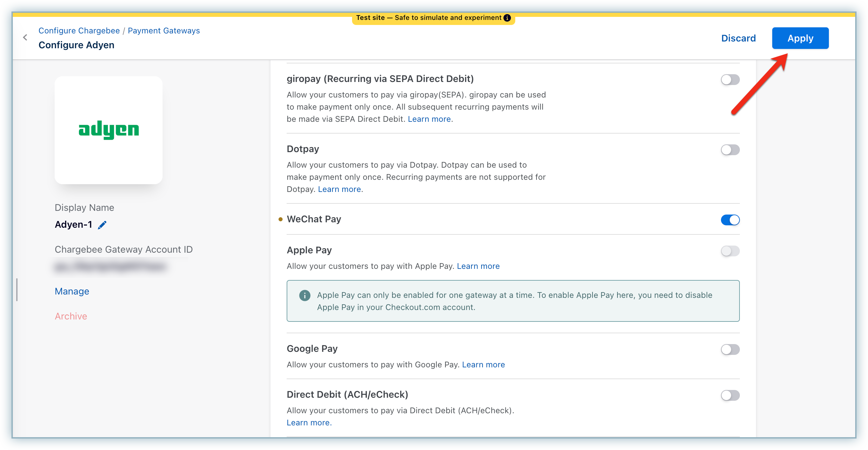Click the blurred gateway account ID value
Image resolution: width=868 pixels, height=450 pixels.
[110, 267]
